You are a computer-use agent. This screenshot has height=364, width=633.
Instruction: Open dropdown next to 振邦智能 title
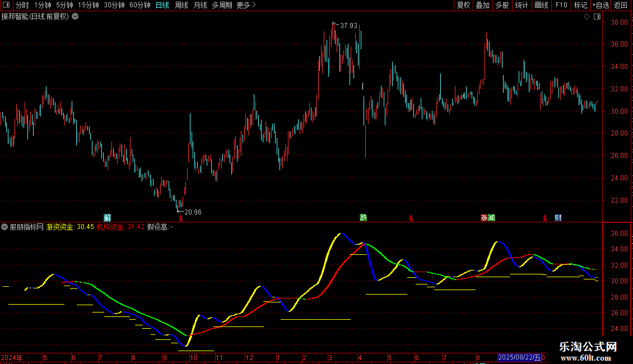pyautogui.click(x=75, y=17)
